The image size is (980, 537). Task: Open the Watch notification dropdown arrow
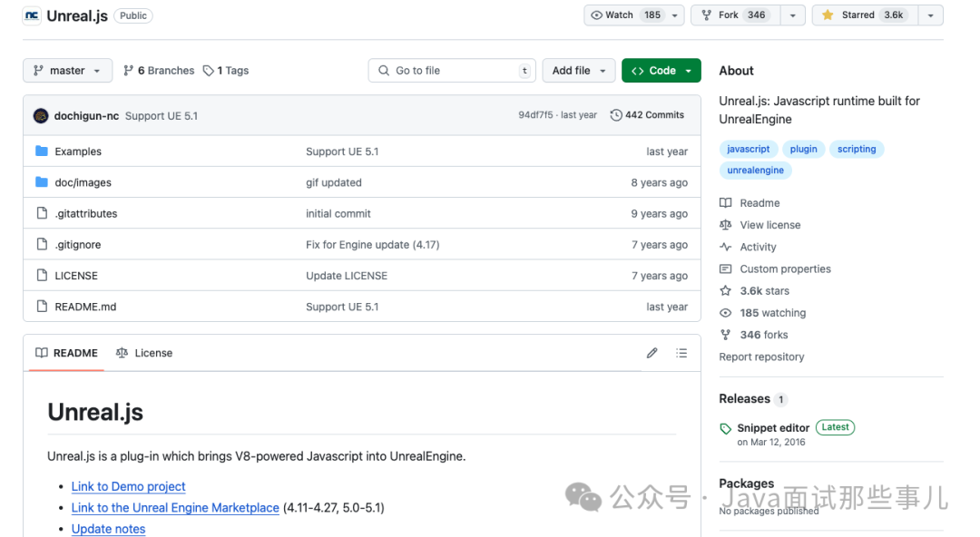(675, 15)
